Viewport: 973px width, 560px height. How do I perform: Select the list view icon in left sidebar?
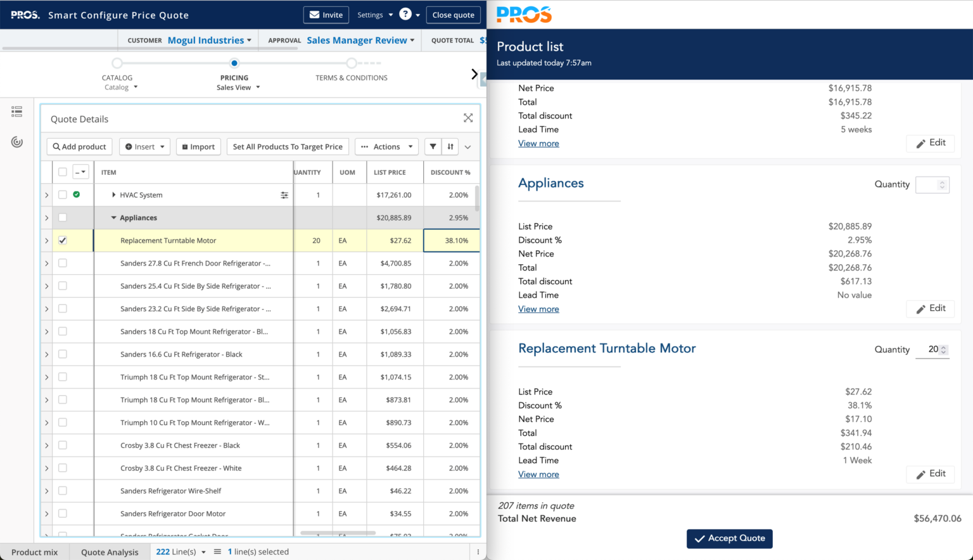(16, 111)
